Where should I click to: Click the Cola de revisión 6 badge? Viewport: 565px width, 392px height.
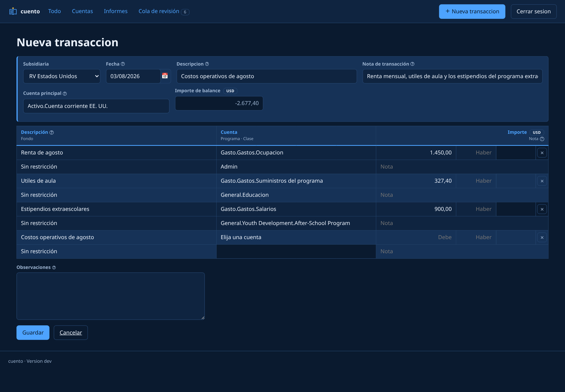[185, 12]
